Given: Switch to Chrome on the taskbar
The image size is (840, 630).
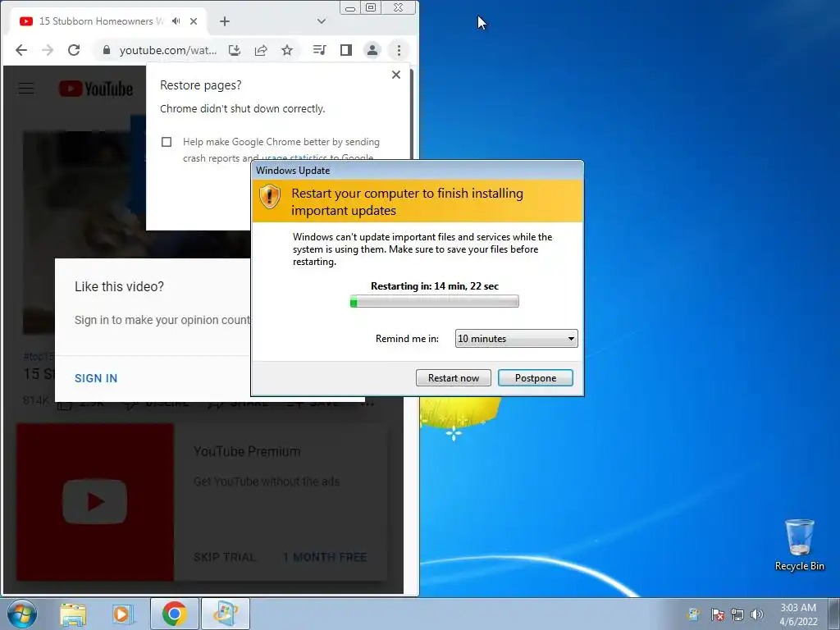Looking at the screenshot, I should coord(175,614).
